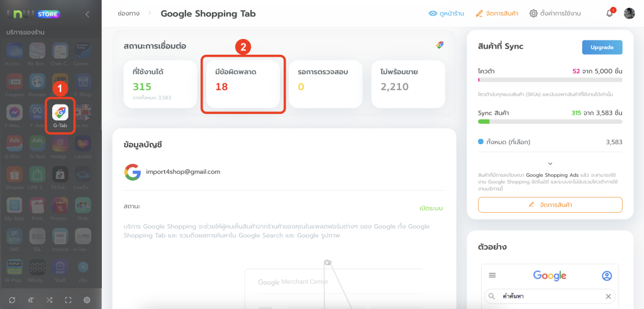The height and width of the screenshot is (309, 644).
Task: Toggle the เปิดระบบ status switch
Action: tap(431, 208)
